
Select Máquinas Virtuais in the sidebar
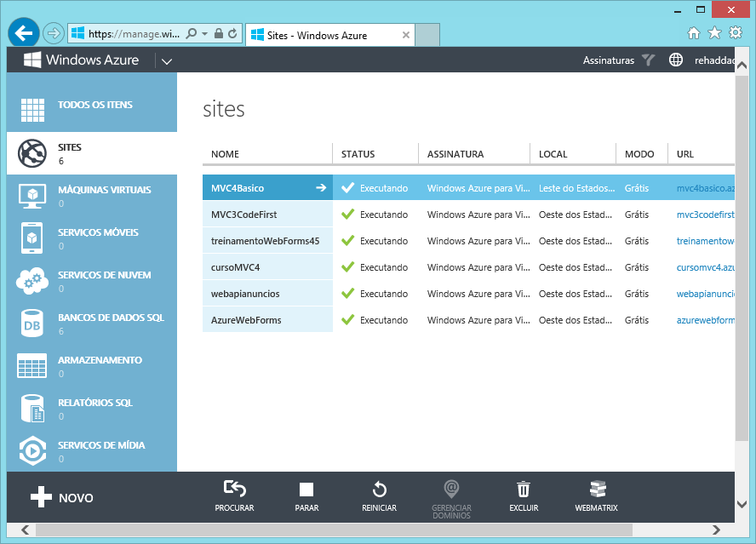coord(92,196)
